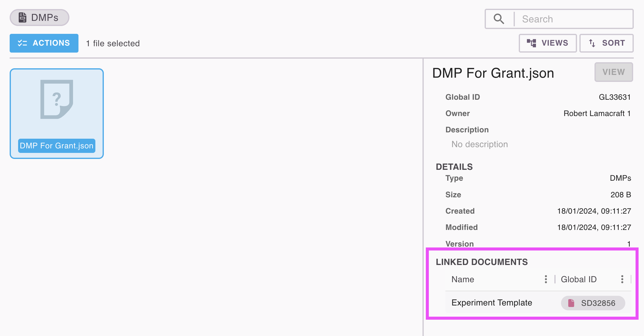The height and width of the screenshot is (336, 644).
Task: Click the checklist icon in Actions button
Action: tap(22, 43)
